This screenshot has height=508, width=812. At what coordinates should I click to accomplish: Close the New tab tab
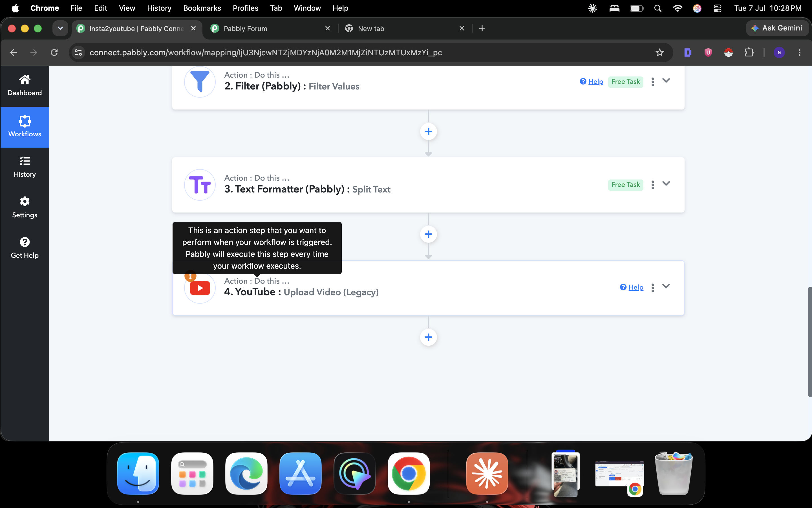[x=462, y=29]
